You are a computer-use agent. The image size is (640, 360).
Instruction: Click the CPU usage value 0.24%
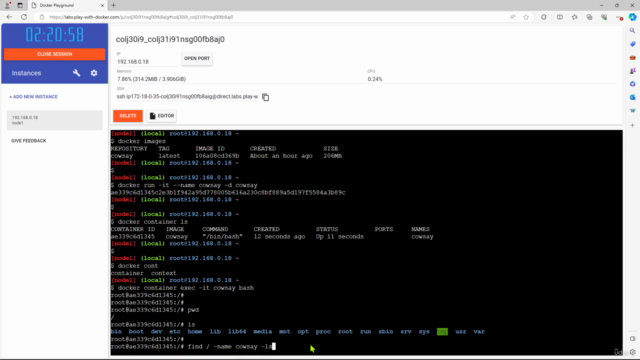[x=375, y=79]
